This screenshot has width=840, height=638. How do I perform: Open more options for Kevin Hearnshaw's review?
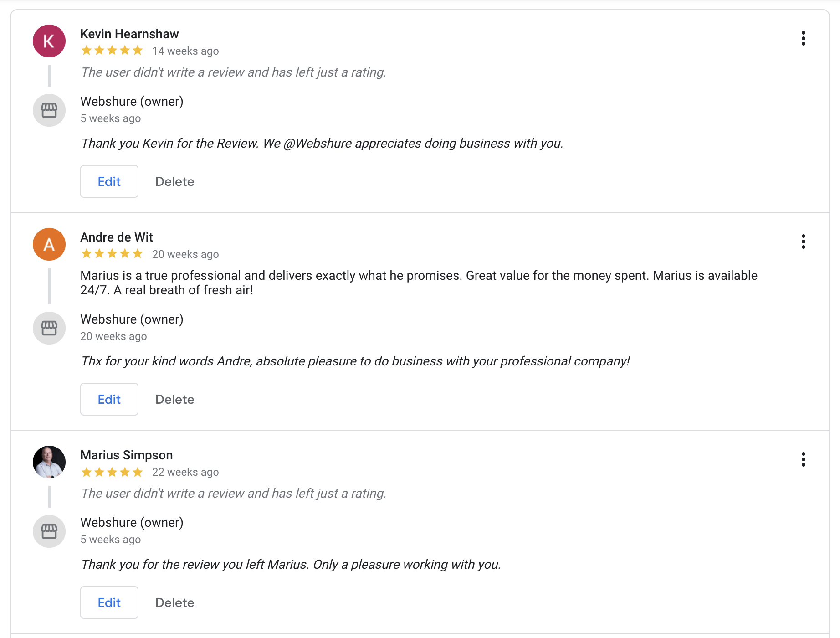(804, 38)
